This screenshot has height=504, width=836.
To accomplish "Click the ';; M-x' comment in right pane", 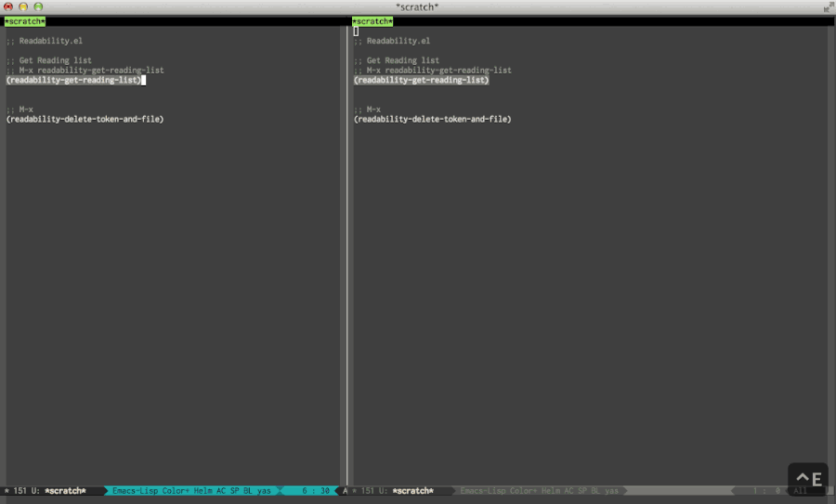I will click(x=368, y=110).
